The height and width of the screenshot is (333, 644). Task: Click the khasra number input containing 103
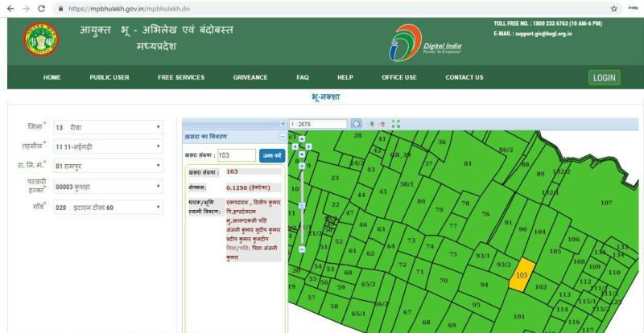click(x=236, y=155)
